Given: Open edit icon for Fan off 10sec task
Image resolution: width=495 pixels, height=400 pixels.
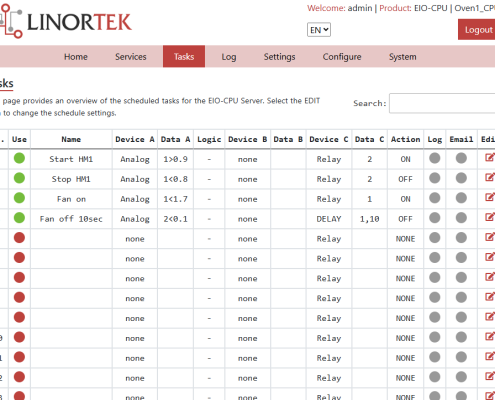Looking at the screenshot, I should pos(490,218).
